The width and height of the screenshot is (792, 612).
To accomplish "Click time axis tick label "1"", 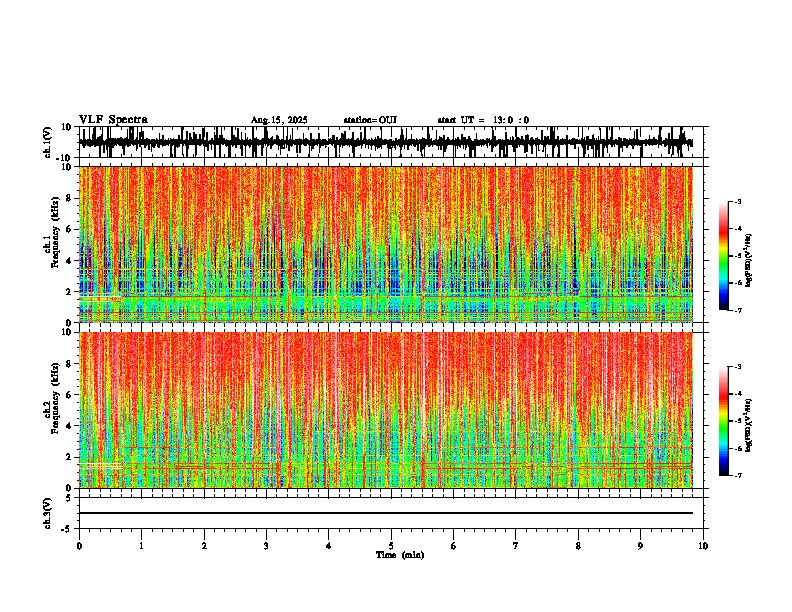I will (x=141, y=546).
